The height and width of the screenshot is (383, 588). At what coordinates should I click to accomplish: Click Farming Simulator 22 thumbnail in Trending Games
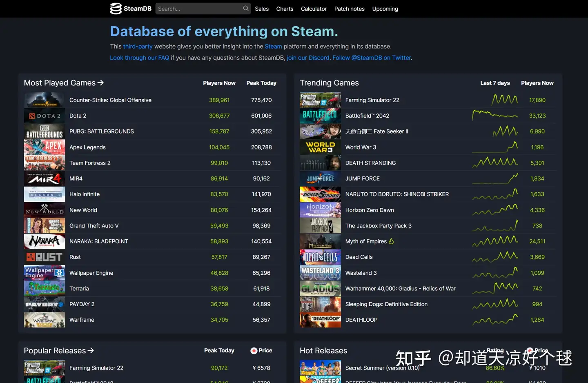pyautogui.click(x=320, y=100)
